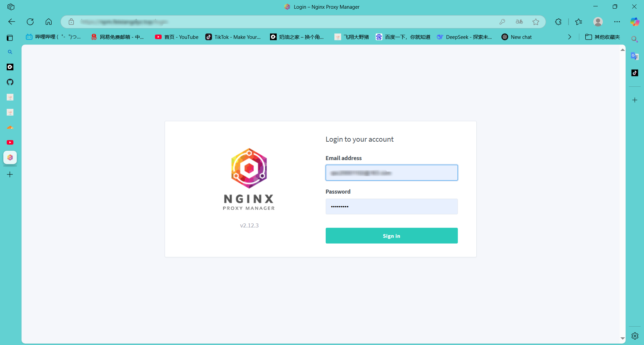Expand the bookmarks overflow chevron
This screenshot has height=345, width=644.
click(x=570, y=37)
